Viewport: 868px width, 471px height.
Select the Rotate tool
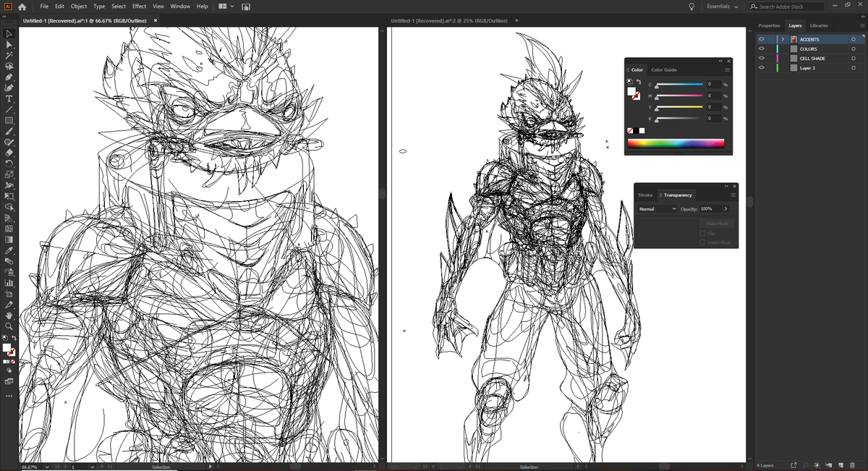9,163
